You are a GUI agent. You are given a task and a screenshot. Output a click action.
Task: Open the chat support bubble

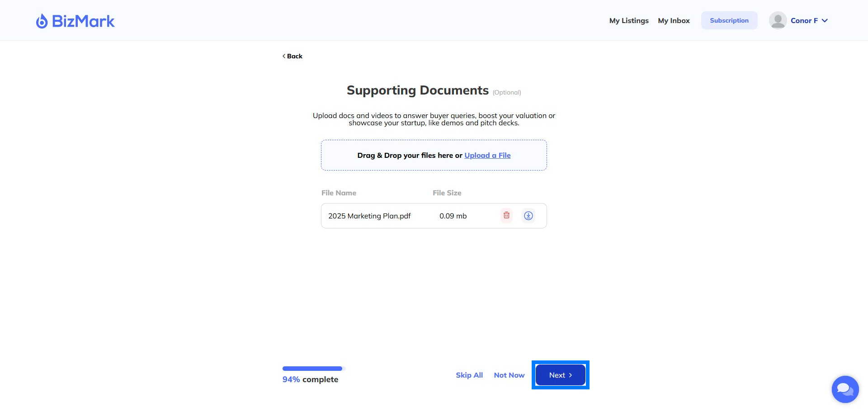coord(845,389)
